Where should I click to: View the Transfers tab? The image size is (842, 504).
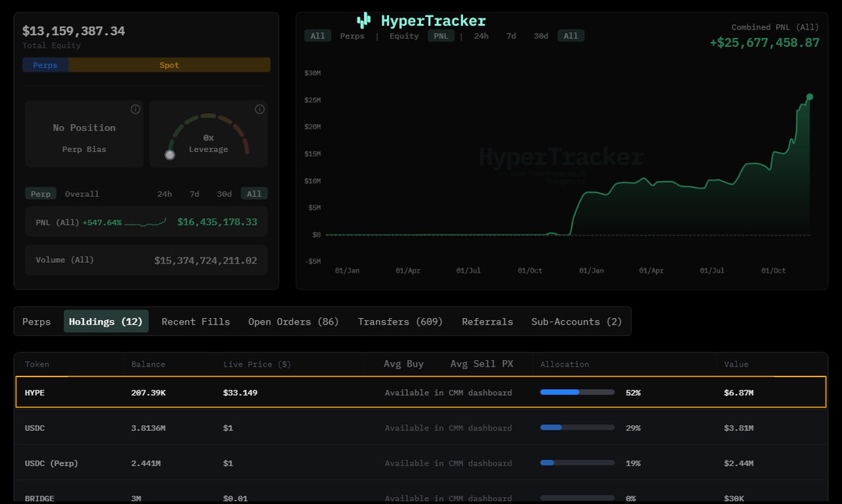pos(400,321)
